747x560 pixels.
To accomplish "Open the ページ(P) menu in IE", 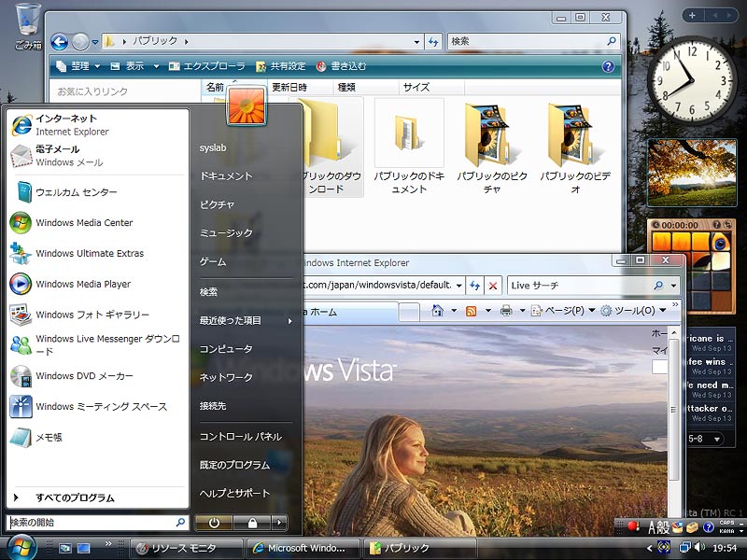I will pyautogui.click(x=563, y=311).
